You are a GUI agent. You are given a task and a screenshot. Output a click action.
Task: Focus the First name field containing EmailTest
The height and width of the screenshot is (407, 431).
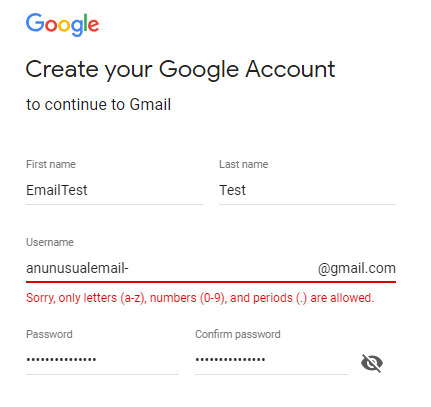(x=114, y=190)
